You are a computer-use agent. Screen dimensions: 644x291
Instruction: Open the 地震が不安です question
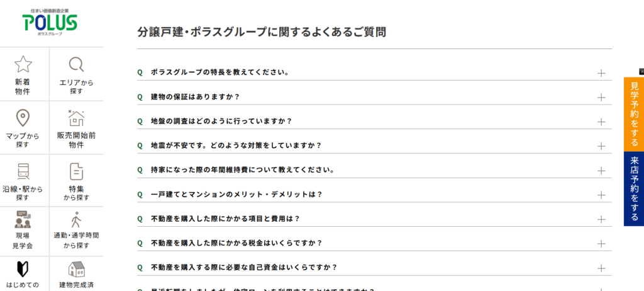click(x=236, y=145)
